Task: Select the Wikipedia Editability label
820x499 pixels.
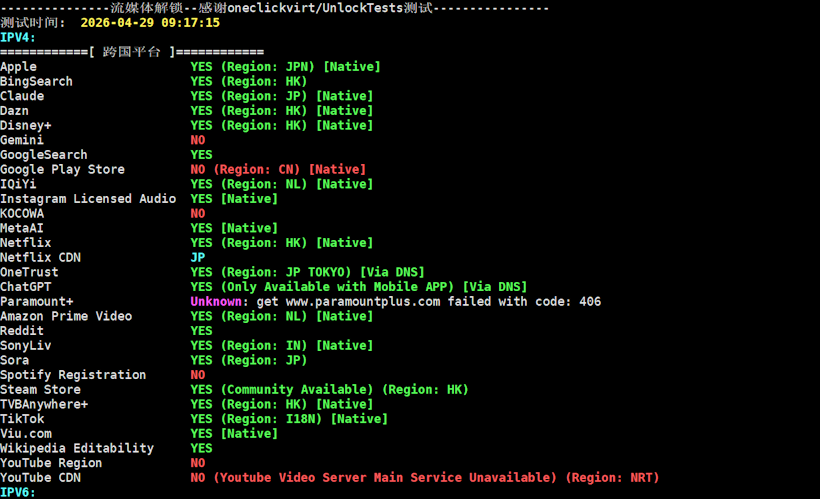Action: tap(77, 448)
